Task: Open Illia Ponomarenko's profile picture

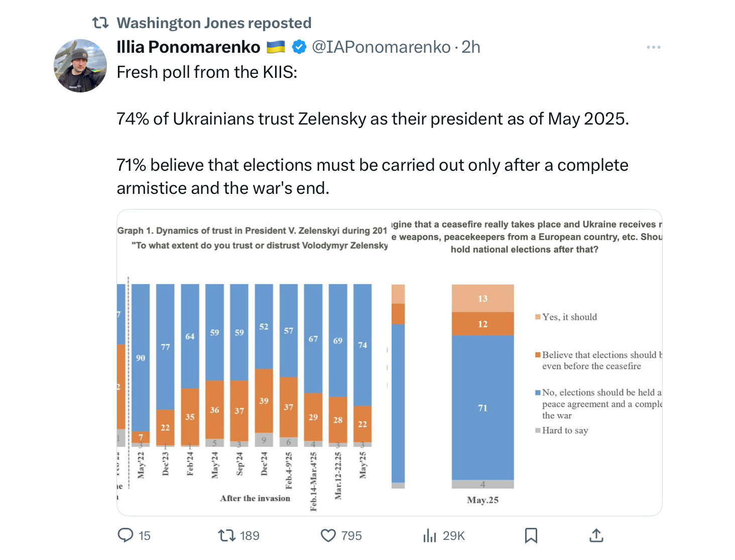Action: [80, 66]
